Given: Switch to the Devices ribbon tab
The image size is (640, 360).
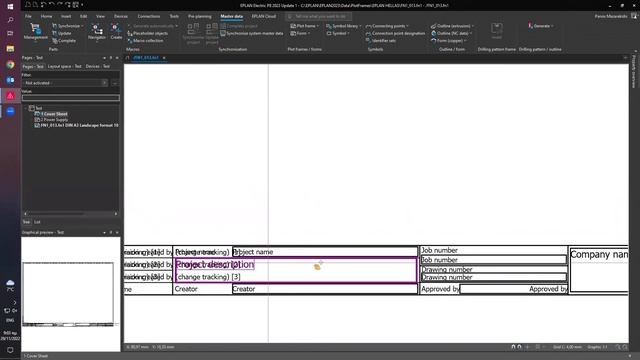Looking at the screenshot, I should click(120, 16).
